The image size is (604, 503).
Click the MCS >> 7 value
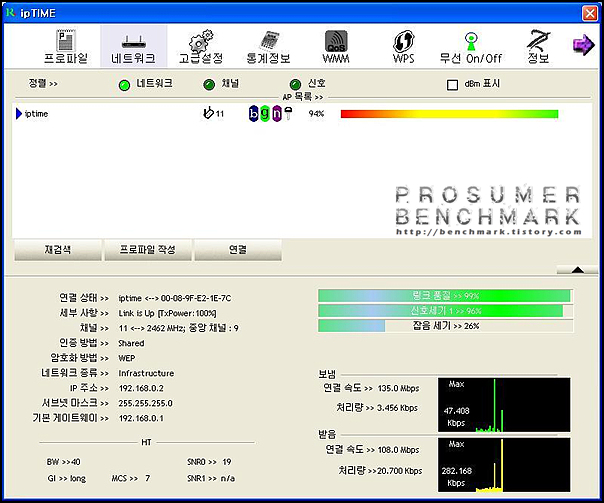[x=131, y=478]
